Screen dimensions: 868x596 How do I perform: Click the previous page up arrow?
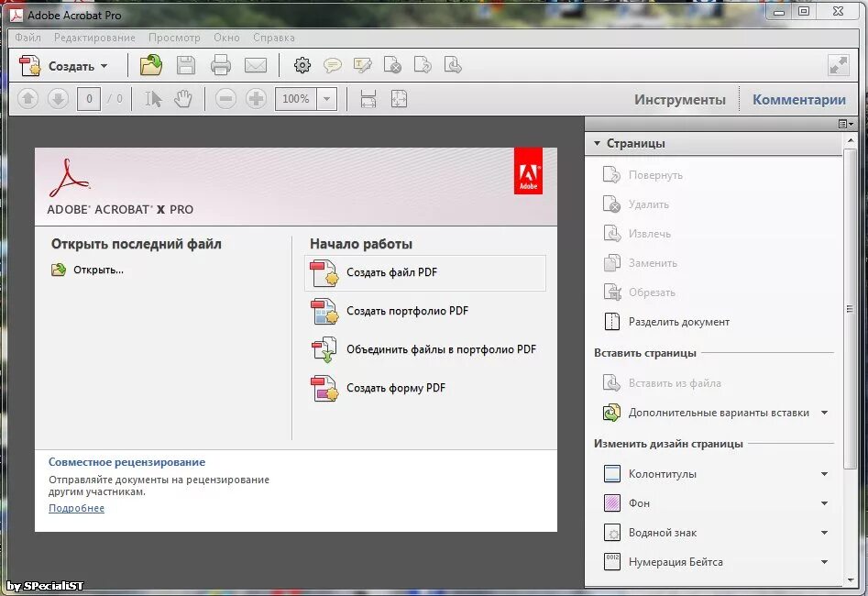(27, 99)
